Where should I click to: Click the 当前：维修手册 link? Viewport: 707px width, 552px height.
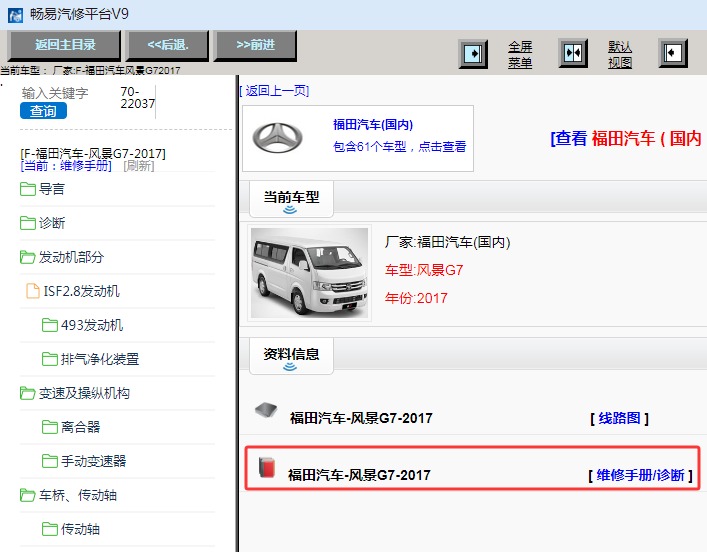[x=66, y=166]
